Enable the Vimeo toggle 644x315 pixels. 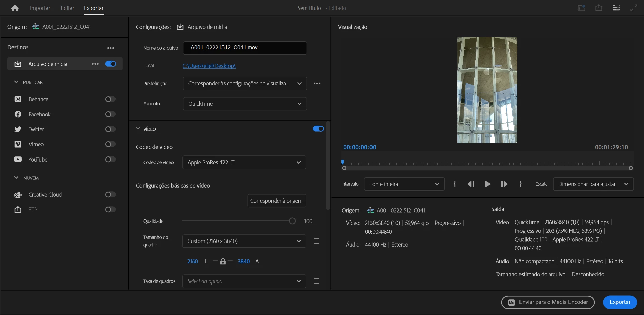(110, 144)
